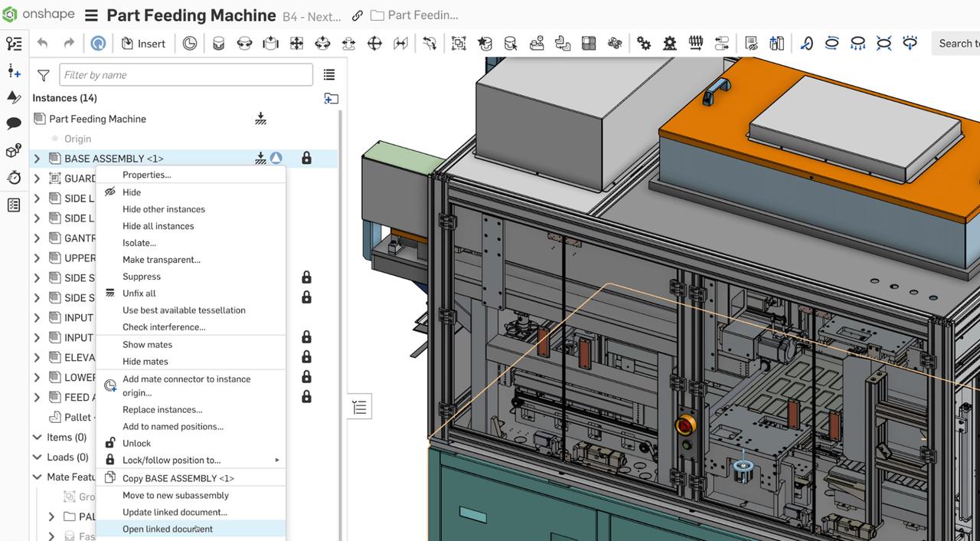Select the Group tool
The image size is (980, 541).
458,44
